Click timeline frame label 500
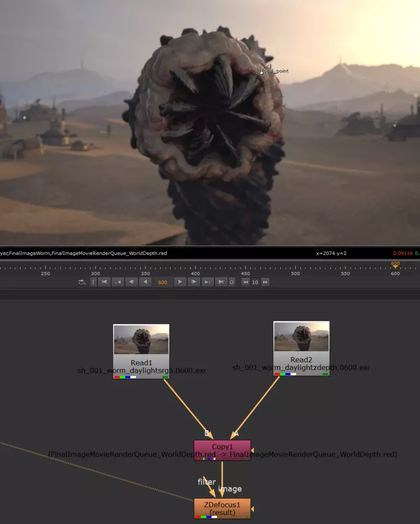 click(295, 273)
